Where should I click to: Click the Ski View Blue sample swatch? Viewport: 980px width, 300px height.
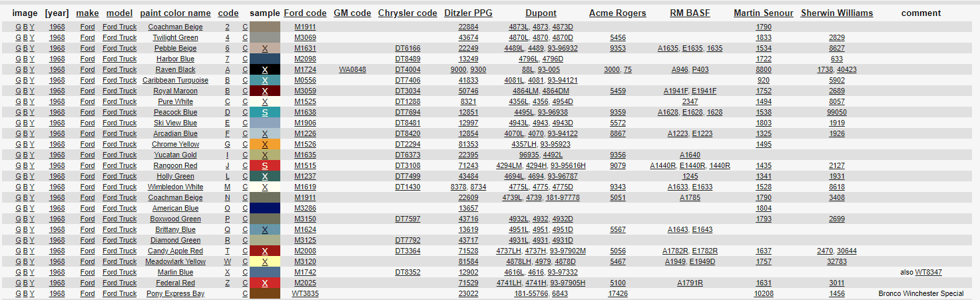tap(265, 123)
